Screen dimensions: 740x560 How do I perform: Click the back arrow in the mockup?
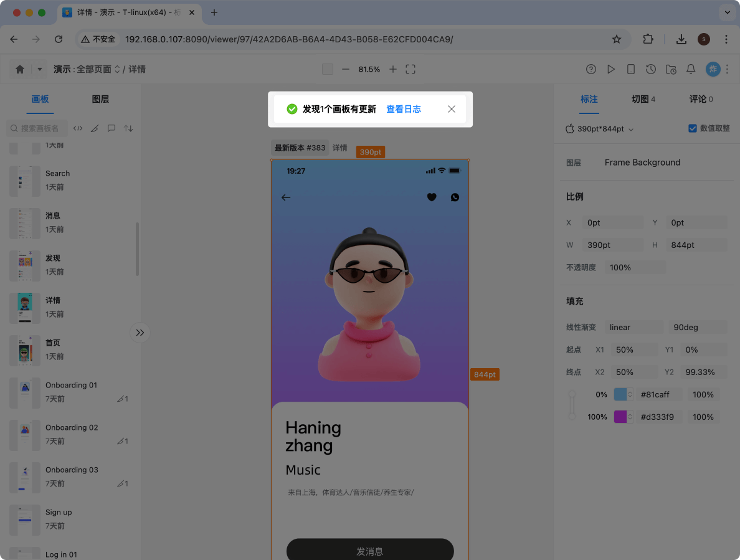coord(286,197)
